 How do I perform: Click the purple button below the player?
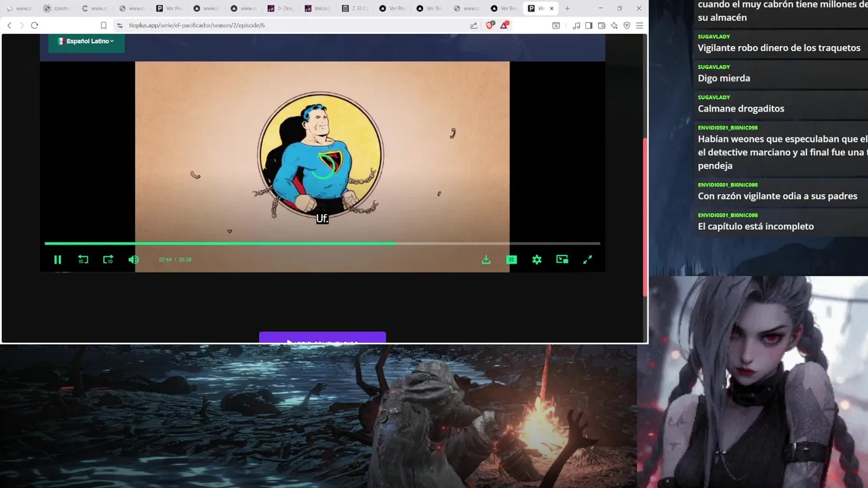click(x=322, y=338)
